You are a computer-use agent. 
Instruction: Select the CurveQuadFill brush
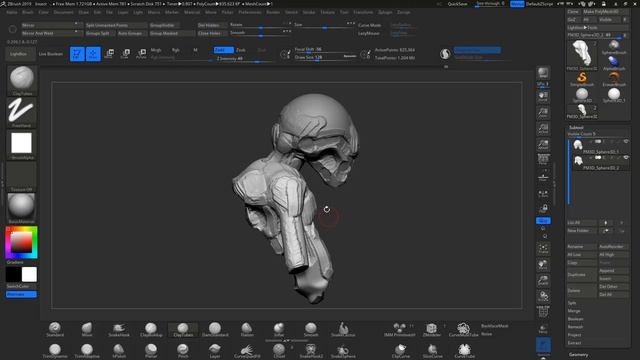point(247,351)
